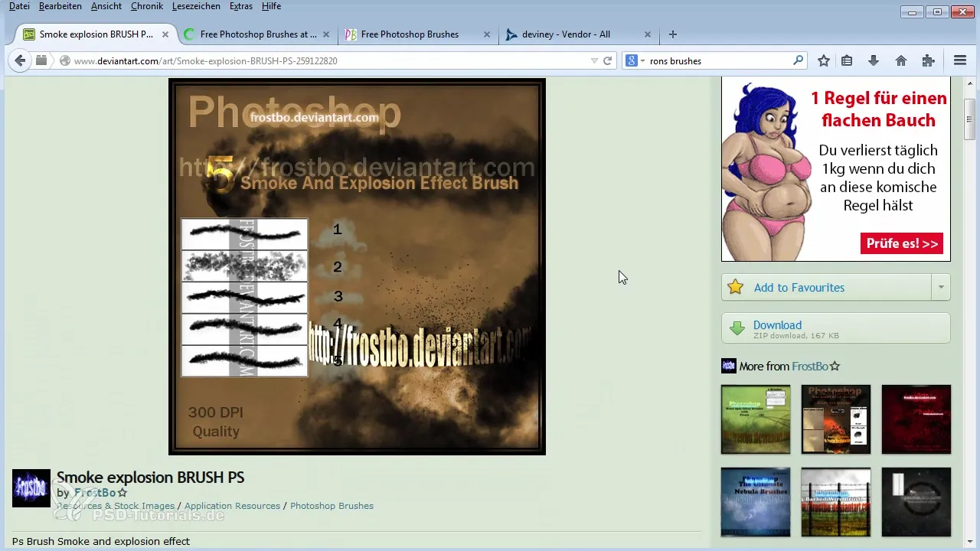Open the Photoshop Brushes category link
Viewport: 980px width, 551px height.
[332, 506]
